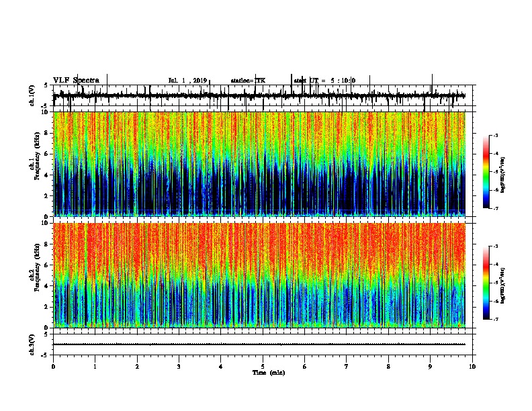Click time axis tick label '10'
This screenshot has height=411, width=532.
(x=472, y=367)
